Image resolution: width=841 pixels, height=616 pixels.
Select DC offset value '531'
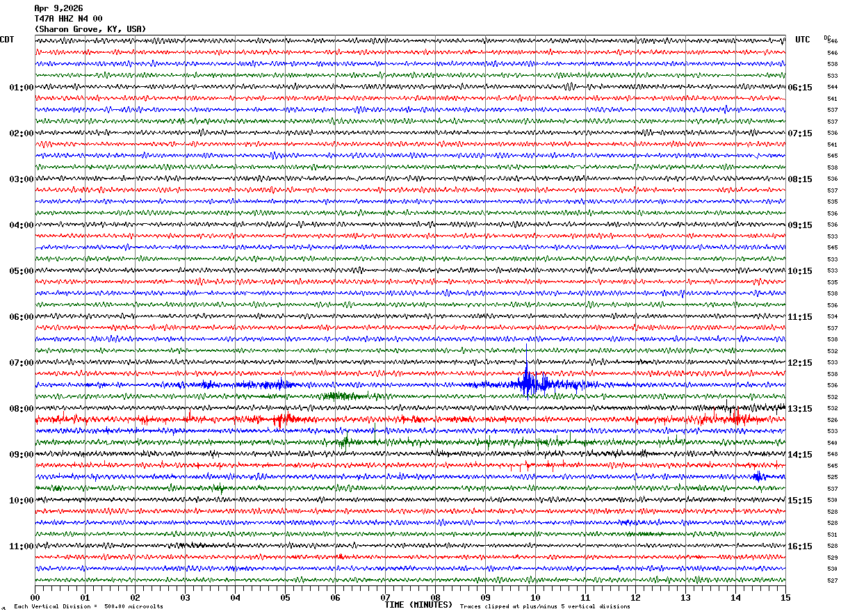coord(832,535)
